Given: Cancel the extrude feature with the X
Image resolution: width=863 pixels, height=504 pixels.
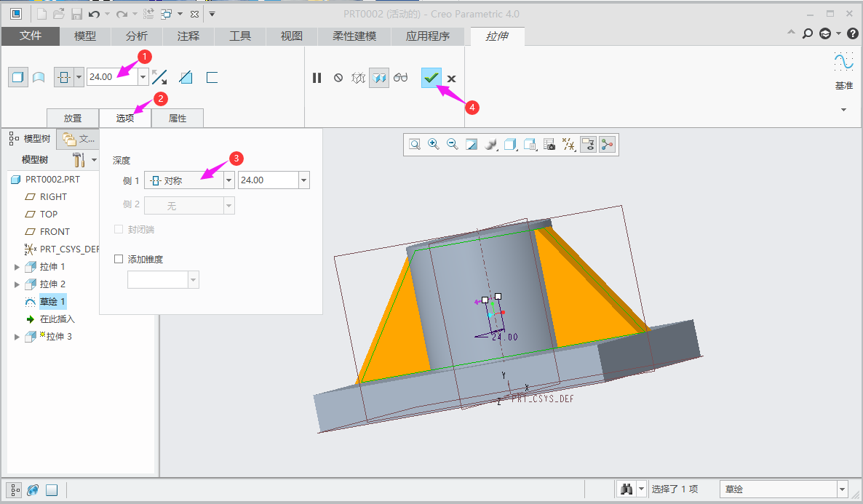Looking at the screenshot, I should (451, 79).
